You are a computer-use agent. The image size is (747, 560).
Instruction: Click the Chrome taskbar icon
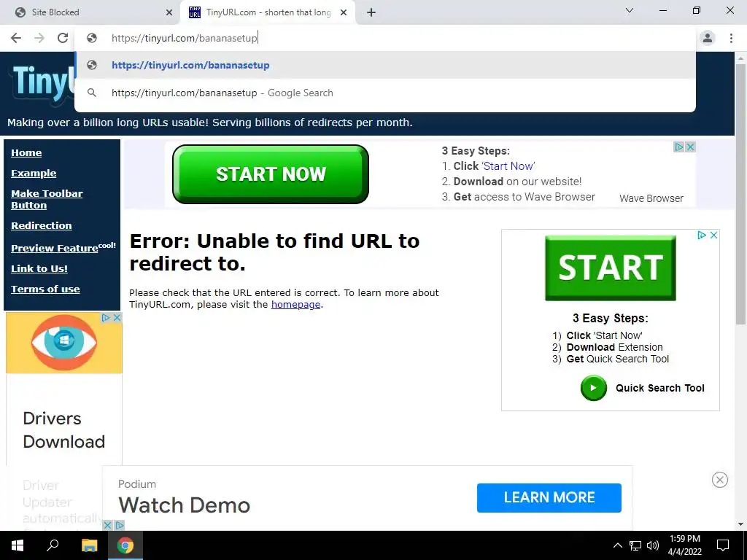click(125, 545)
